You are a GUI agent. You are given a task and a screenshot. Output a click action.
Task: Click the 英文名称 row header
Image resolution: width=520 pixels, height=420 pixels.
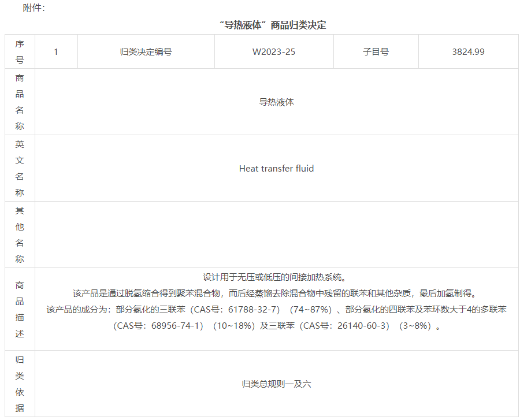pyautogui.click(x=20, y=168)
